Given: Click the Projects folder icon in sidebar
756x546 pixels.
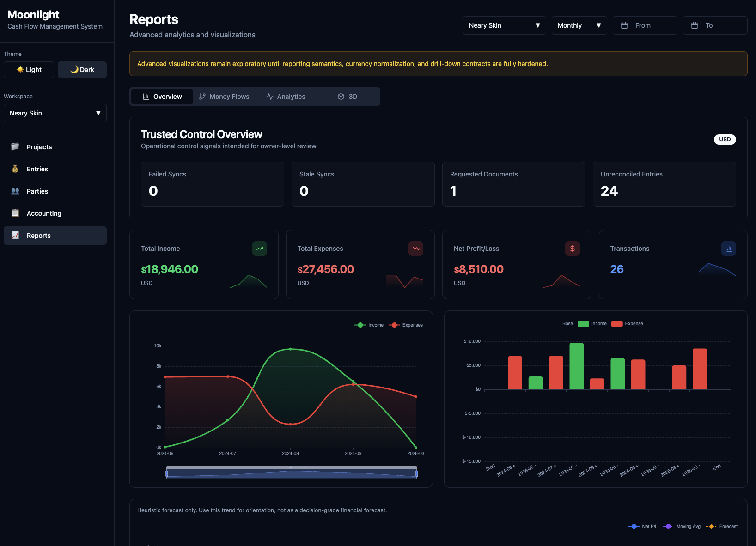Looking at the screenshot, I should 15,146.
